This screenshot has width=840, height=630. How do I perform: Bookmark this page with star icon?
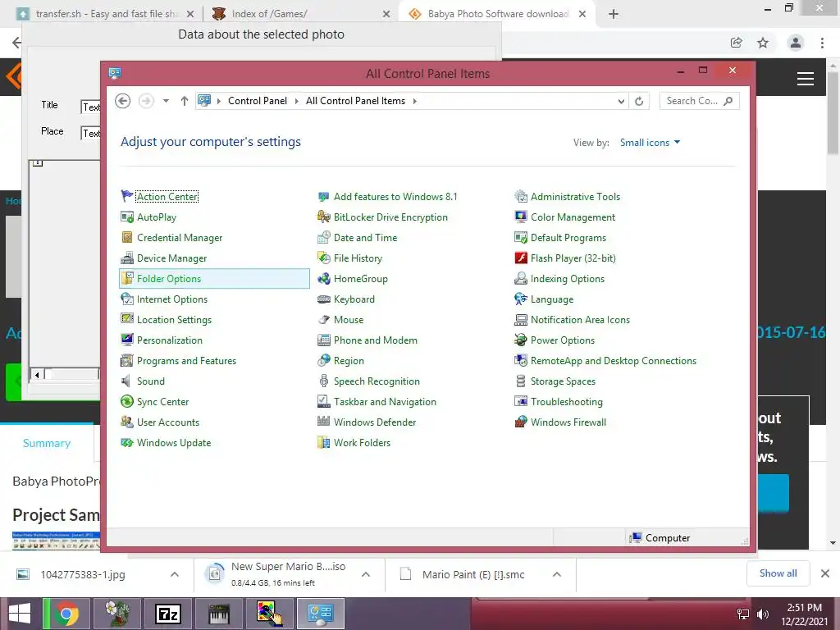763,43
